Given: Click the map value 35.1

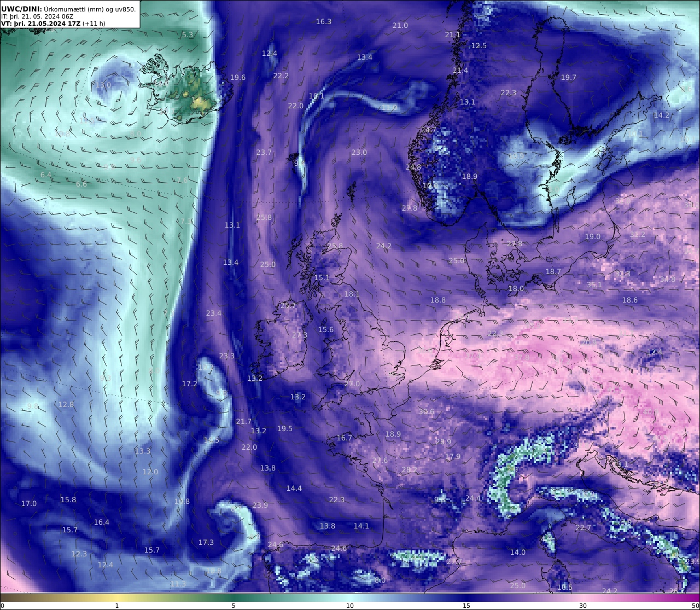Looking at the screenshot, I should (x=594, y=285).
